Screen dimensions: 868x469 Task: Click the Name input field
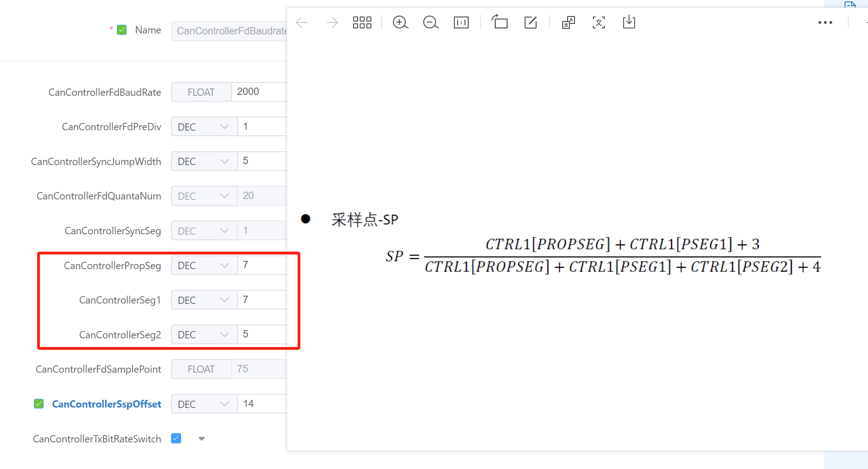coord(229,31)
